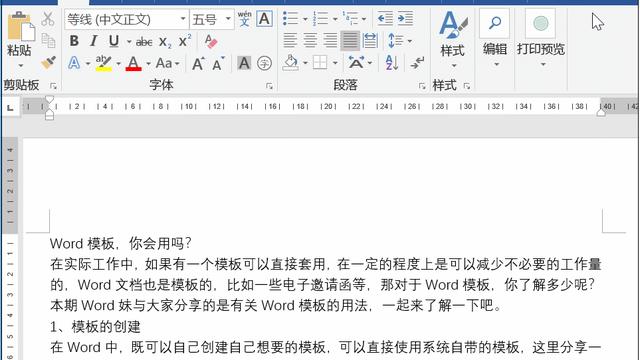Screen dimensions: 640x360
Task: Expand line spacing options dropdown
Action: point(409,41)
